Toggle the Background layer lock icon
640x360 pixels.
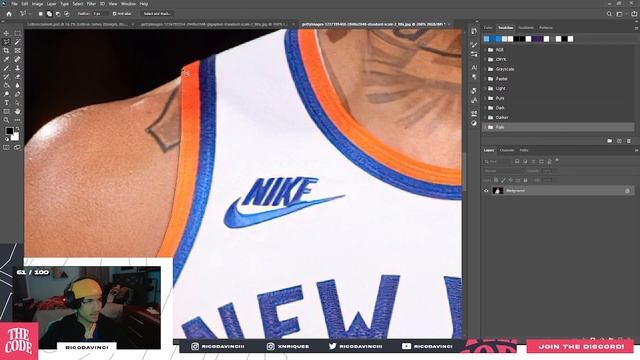point(627,191)
